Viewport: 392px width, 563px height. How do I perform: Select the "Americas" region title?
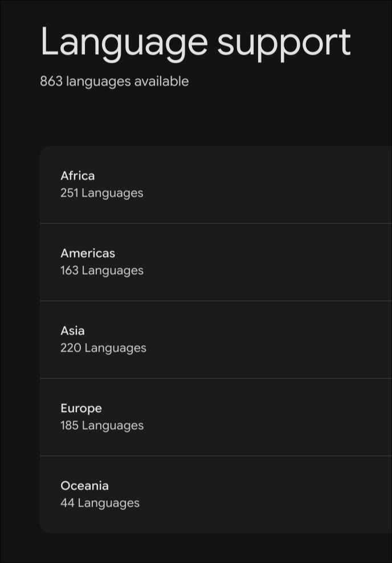pyautogui.click(x=88, y=254)
